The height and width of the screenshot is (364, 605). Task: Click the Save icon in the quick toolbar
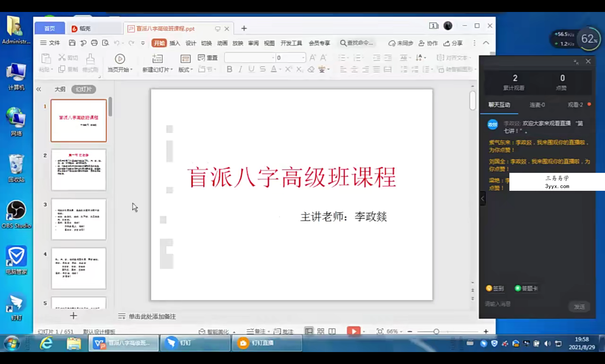[x=72, y=43]
